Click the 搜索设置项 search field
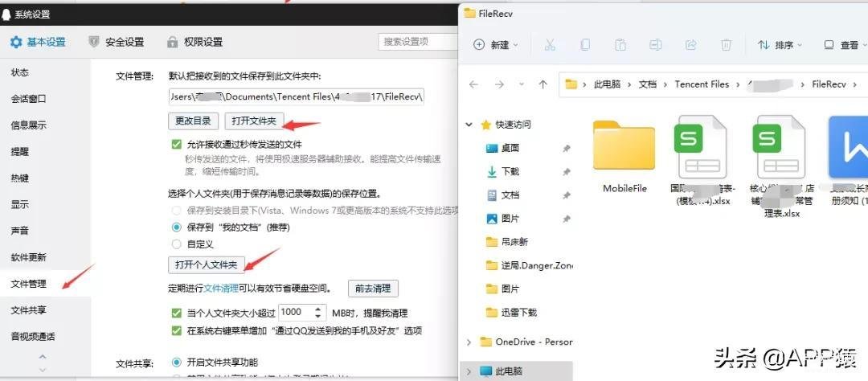 coord(417,42)
